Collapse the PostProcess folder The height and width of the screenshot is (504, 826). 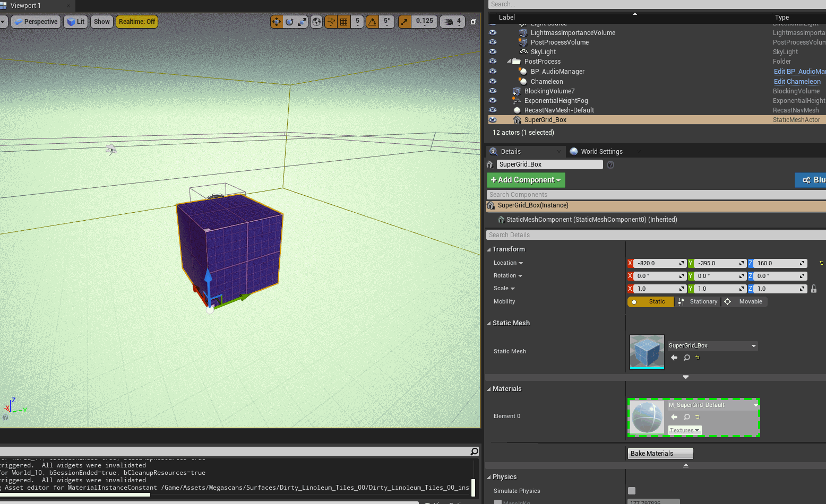click(x=509, y=62)
